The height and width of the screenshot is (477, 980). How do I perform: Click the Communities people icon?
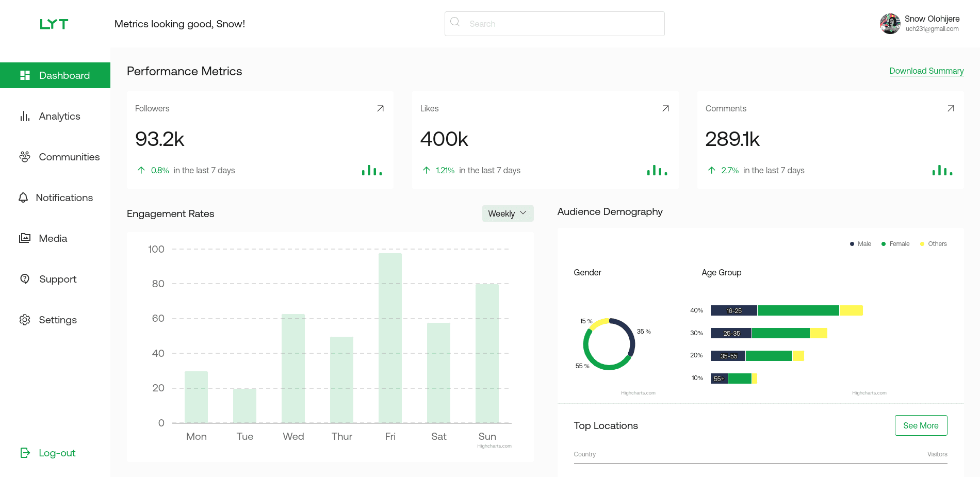pyautogui.click(x=24, y=157)
